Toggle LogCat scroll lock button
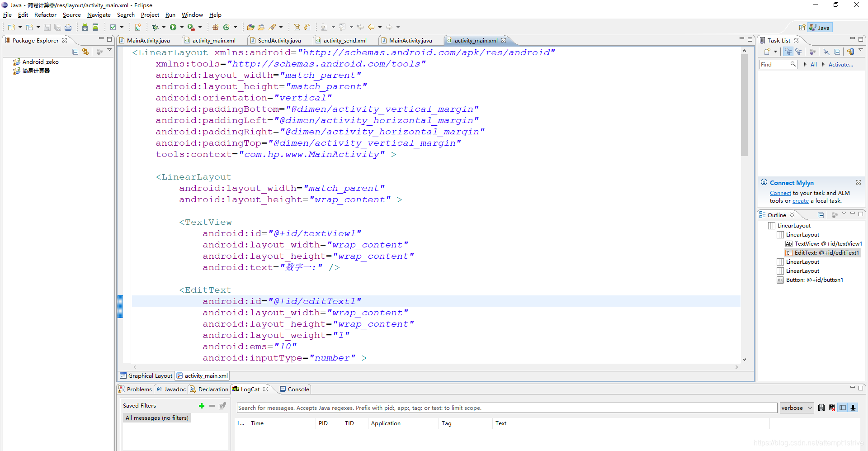The height and width of the screenshot is (451, 868). pyautogui.click(x=853, y=408)
